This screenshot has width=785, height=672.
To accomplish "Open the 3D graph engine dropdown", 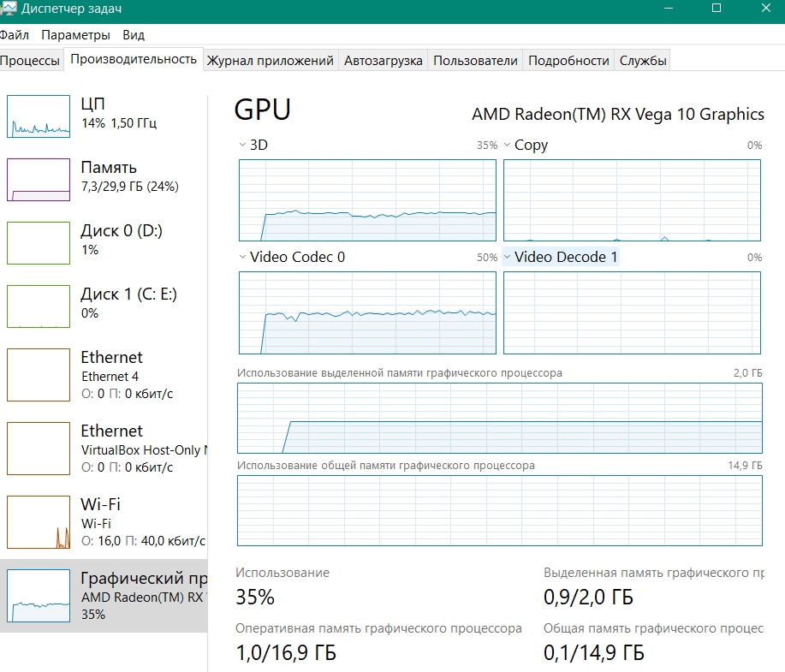I will pyautogui.click(x=242, y=146).
